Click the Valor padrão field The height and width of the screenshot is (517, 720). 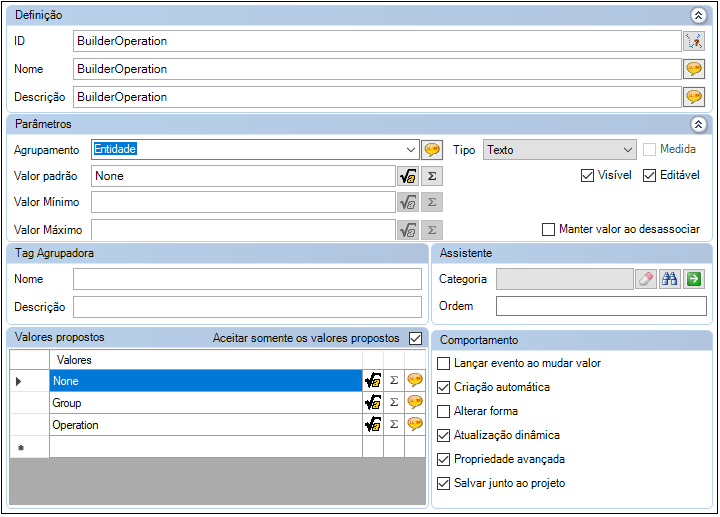coord(243,176)
